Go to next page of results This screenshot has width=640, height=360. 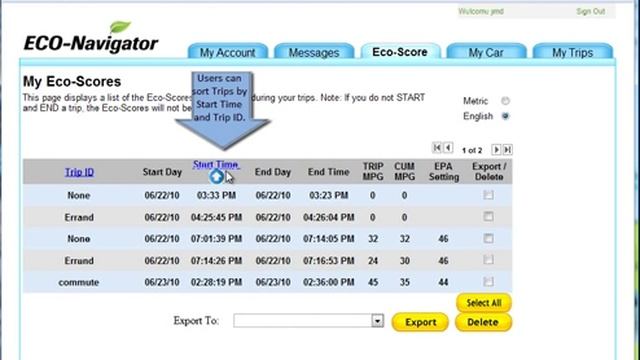pos(496,149)
